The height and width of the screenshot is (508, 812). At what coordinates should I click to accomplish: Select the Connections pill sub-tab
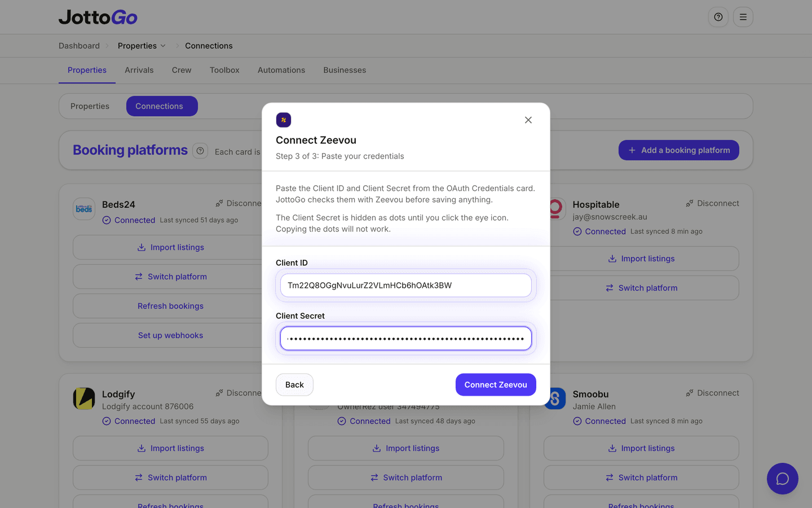(x=162, y=106)
